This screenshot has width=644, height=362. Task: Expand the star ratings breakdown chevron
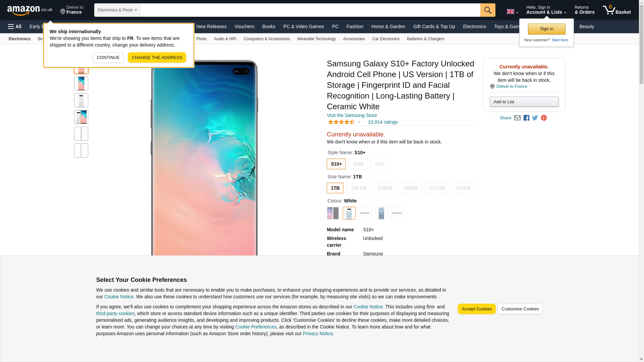(359, 122)
